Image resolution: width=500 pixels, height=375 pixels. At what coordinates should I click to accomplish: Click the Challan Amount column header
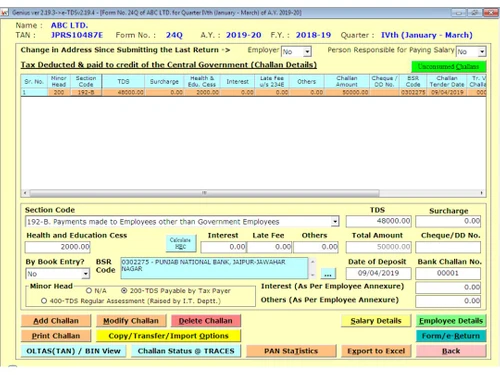347,81
